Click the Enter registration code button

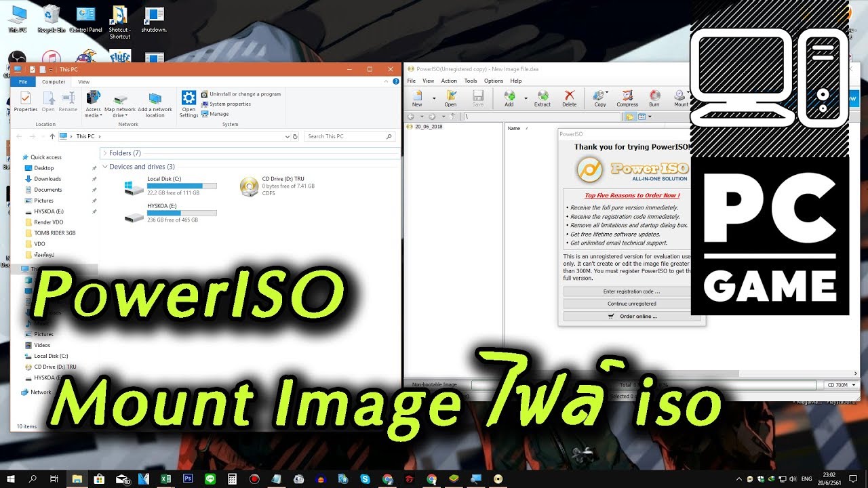[x=631, y=291]
